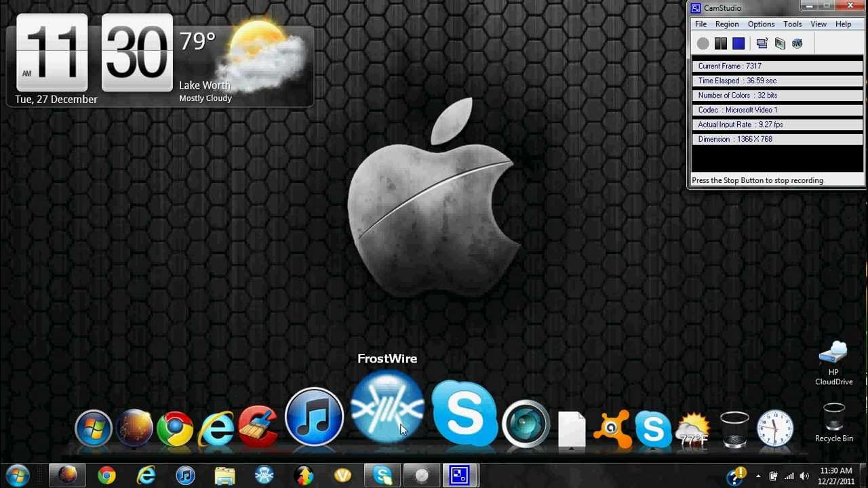Switch to Skype on the taskbar
This screenshot has height=488, width=868.
(382, 476)
